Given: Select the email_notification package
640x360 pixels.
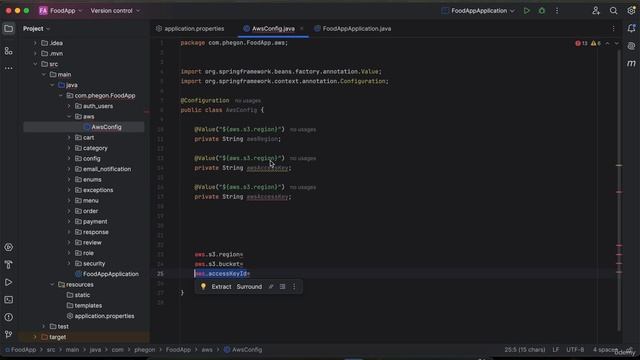Looking at the screenshot, I should 103,169.
